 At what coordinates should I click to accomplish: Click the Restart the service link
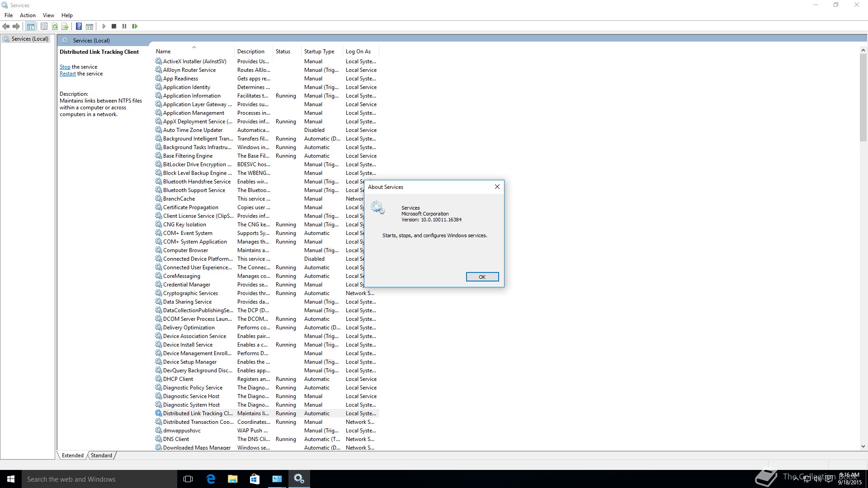[67, 74]
